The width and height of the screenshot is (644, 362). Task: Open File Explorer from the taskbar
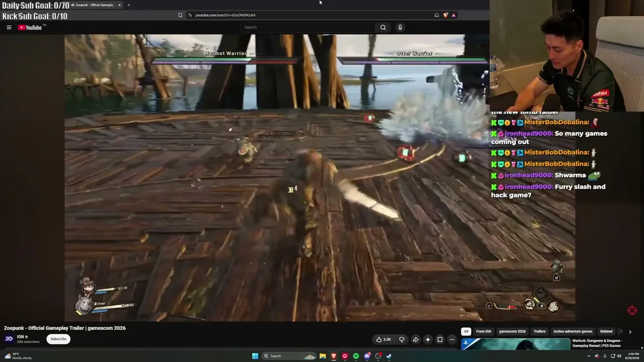323,356
